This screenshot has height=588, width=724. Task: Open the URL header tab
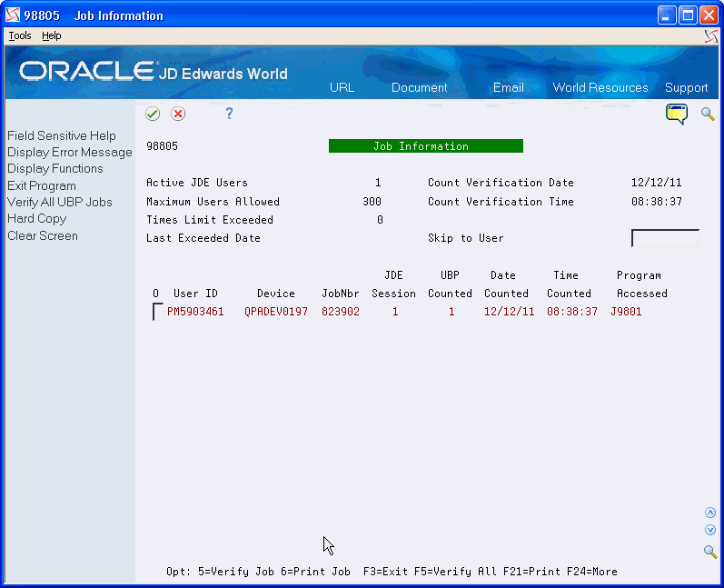point(342,88)
